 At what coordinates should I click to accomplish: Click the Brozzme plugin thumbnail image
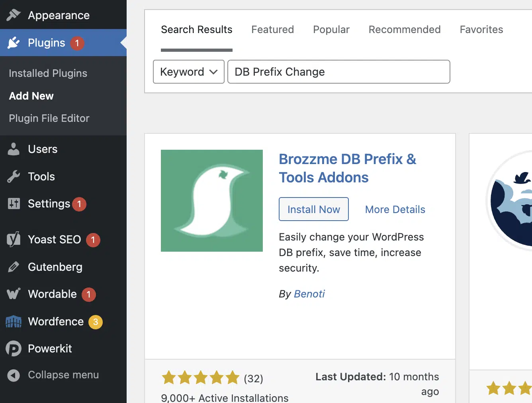212,201
